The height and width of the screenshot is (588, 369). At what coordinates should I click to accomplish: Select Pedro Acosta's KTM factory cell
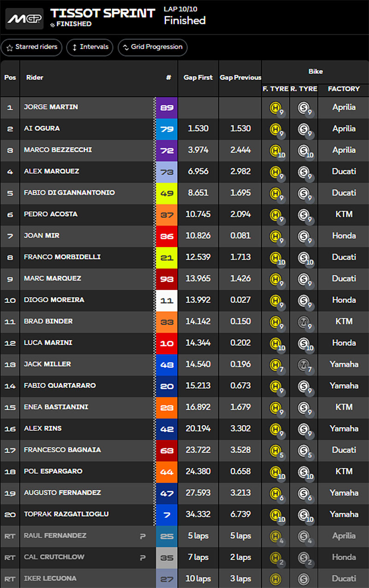(344, 214)
